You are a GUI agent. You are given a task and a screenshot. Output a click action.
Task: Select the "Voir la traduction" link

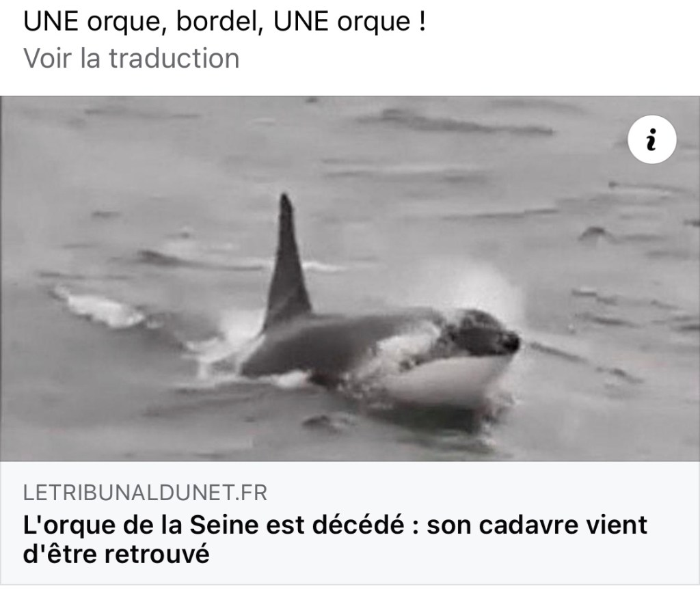(131, 59)
